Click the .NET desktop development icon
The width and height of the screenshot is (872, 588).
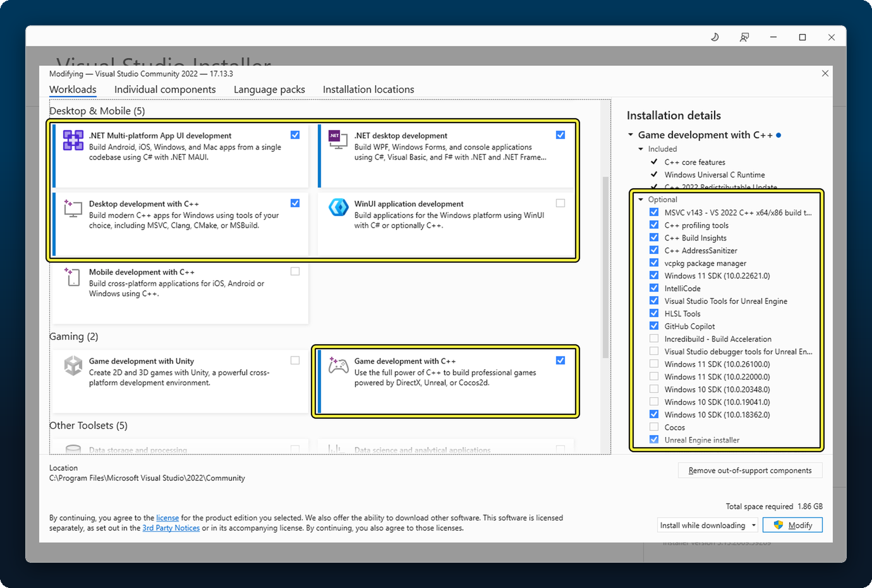tap(338, 140)
